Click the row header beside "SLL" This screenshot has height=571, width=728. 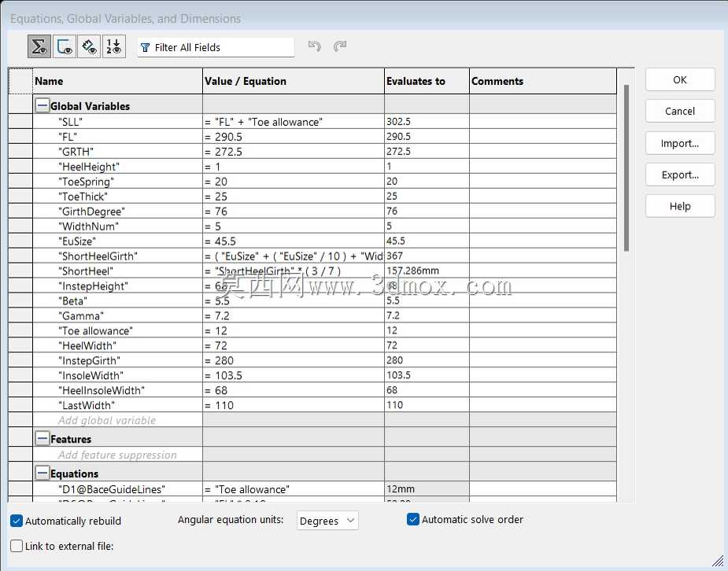point(20,122)
